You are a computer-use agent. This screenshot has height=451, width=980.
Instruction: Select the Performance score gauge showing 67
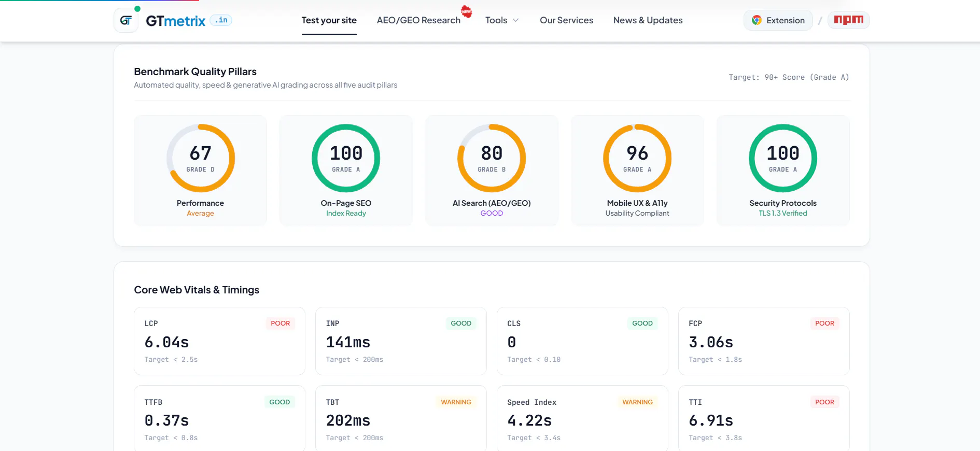click(x=201, y=158)
